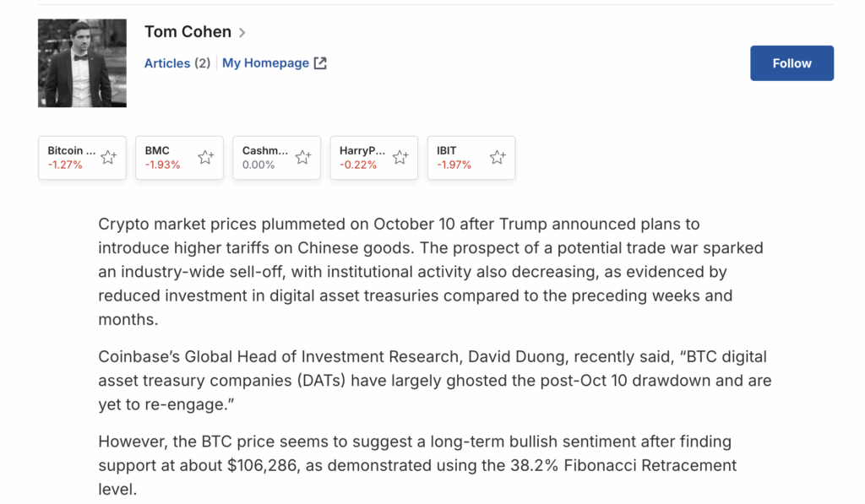
Task: Visit the My Homepage link
Action: (265, 63)
